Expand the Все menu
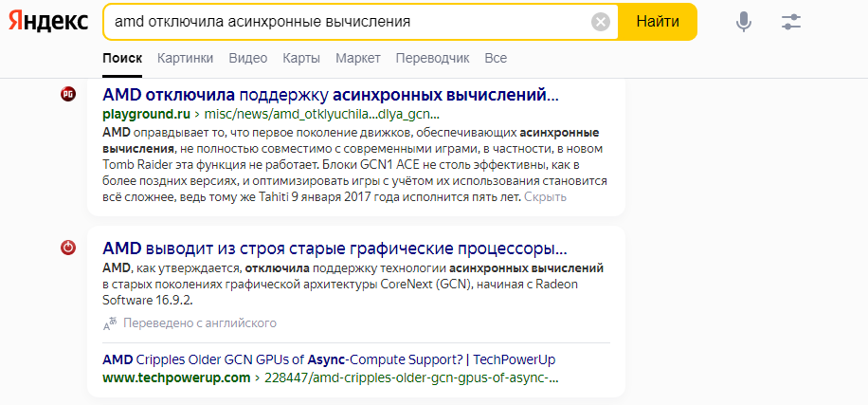The height and width of the screenshot is (405, 868). tap(496, 59)
